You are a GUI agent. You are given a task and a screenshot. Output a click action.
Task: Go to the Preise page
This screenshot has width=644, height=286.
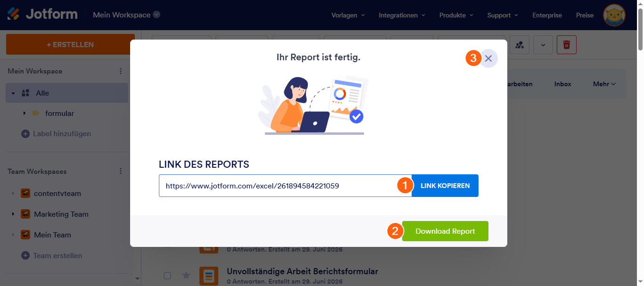coord(585,15)
